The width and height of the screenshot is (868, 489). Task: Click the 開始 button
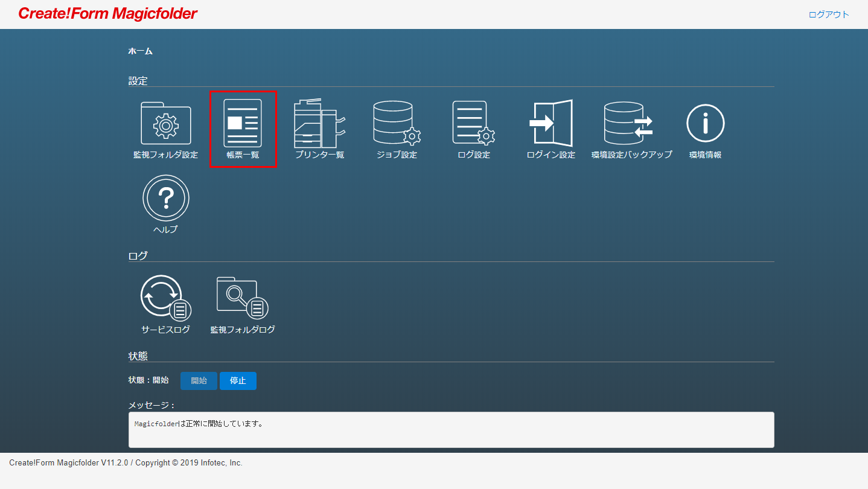tap(199, 381)
